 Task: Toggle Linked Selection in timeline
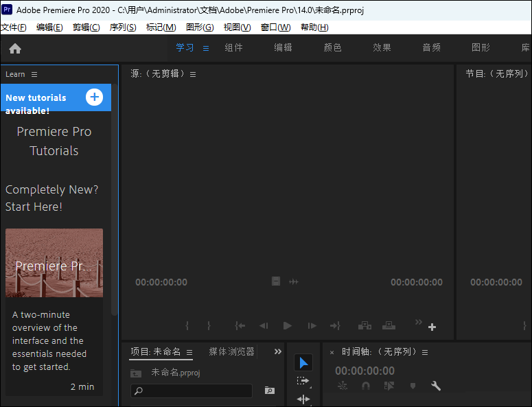[389, 386]
